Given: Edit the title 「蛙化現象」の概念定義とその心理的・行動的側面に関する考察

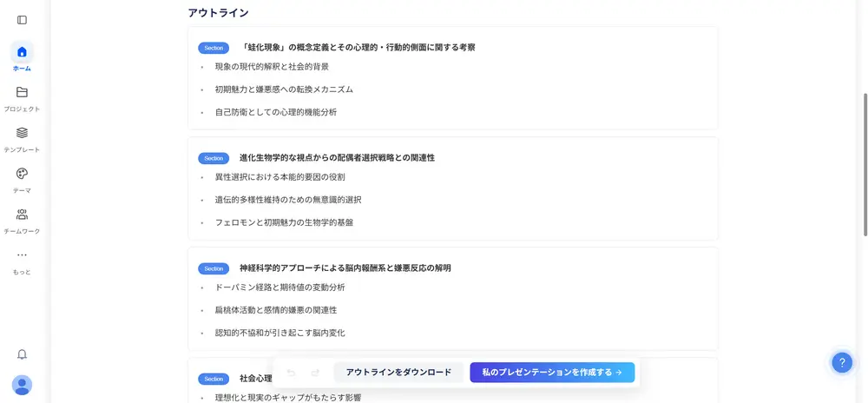Looking at the screenshot, I should [358, 48].
